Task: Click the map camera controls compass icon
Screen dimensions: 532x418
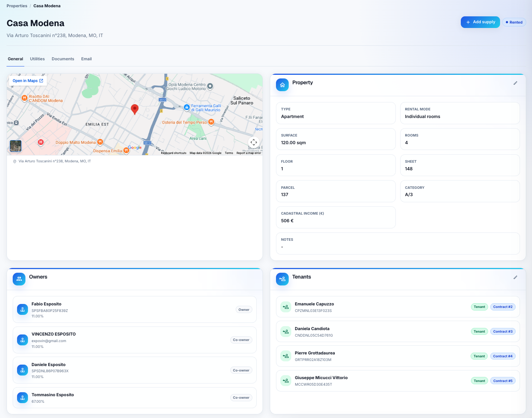Action: click(x=254, y=142)
